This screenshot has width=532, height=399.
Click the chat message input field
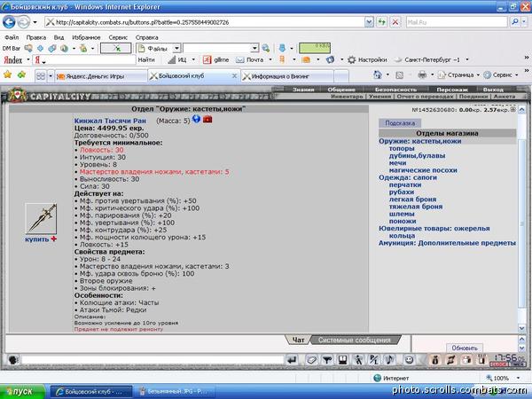pos(153,360)
